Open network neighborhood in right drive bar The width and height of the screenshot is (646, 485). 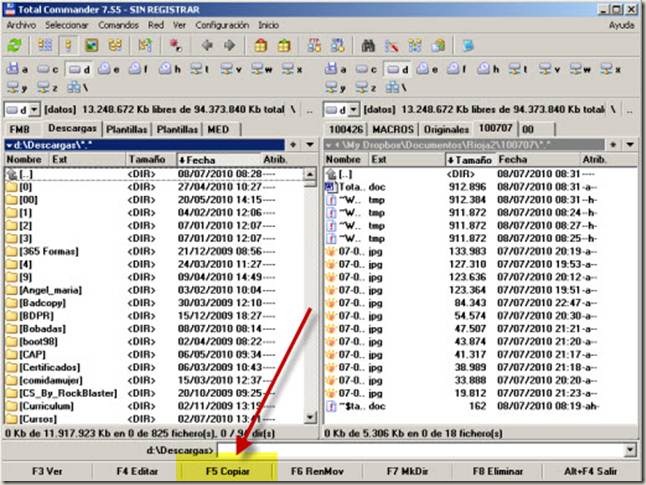[x=397, y=87]
